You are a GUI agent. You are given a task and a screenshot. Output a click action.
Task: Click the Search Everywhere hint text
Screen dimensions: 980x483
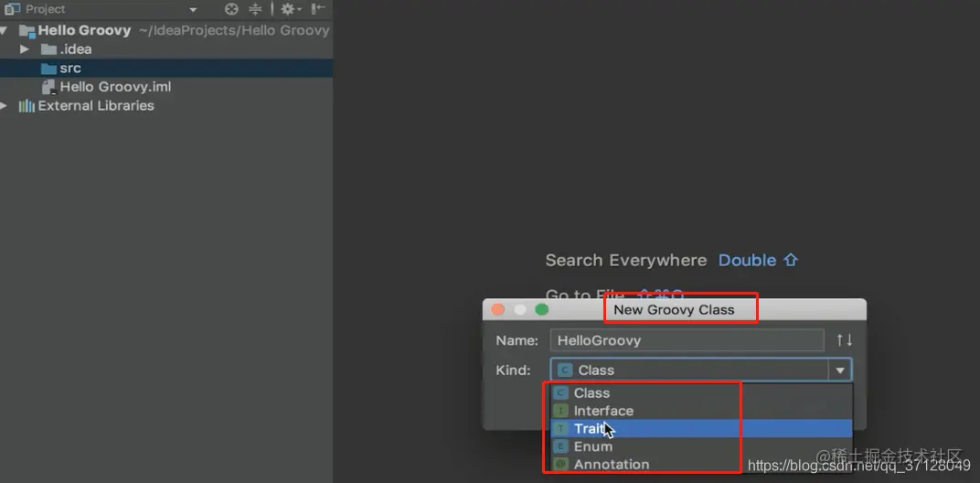625,261
